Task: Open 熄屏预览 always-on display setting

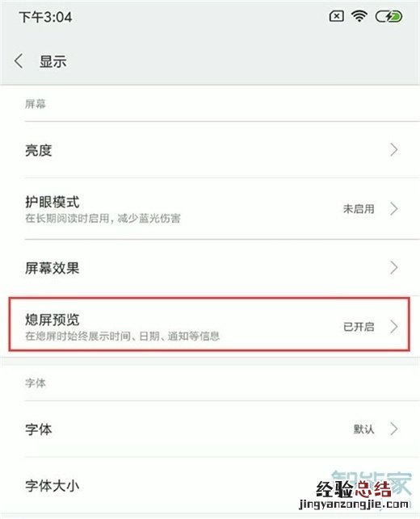Action: point(209,324)
